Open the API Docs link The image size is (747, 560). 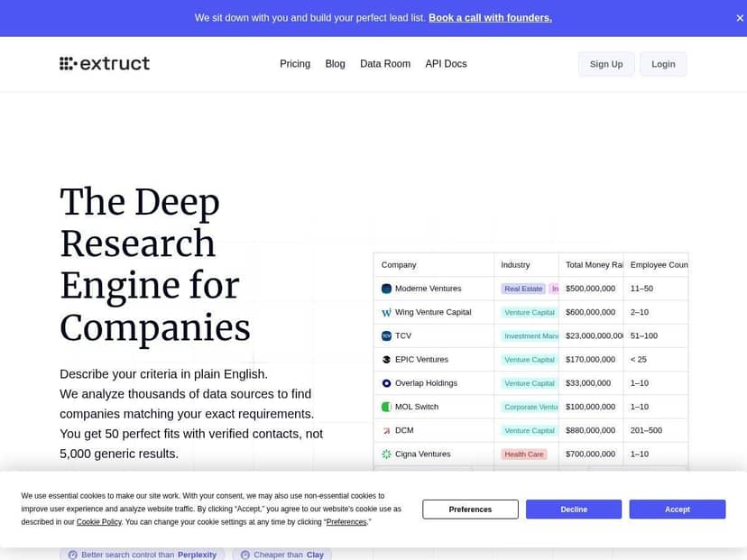[446, 64]
